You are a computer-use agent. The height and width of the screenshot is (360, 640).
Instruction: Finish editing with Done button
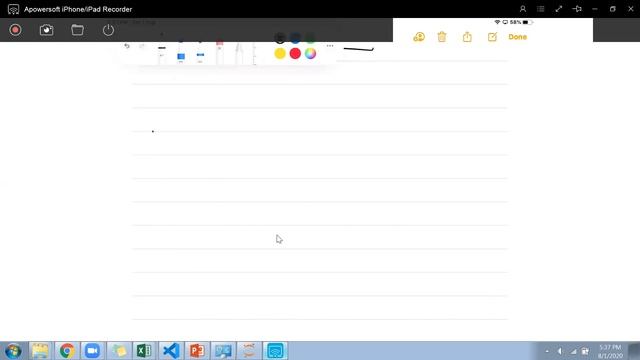pyautogui.click(x=518, y=37)
